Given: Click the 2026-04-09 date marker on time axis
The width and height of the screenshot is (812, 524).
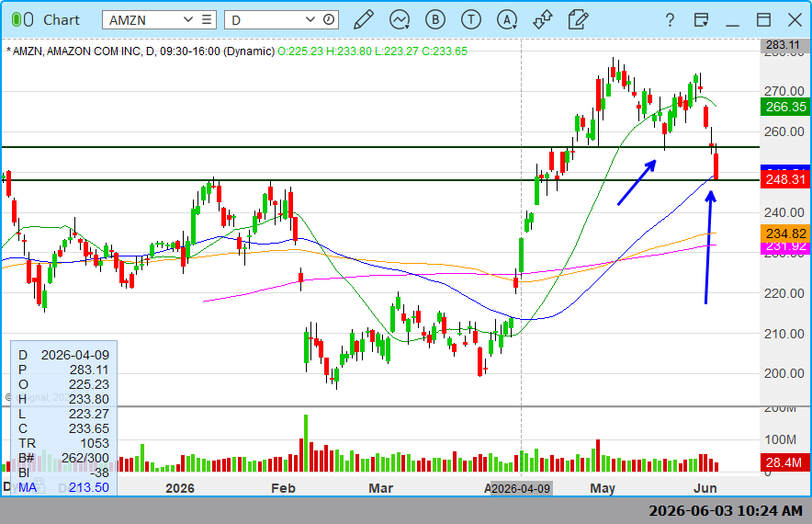Looking at the screenshot, I should tap(521, 488).
